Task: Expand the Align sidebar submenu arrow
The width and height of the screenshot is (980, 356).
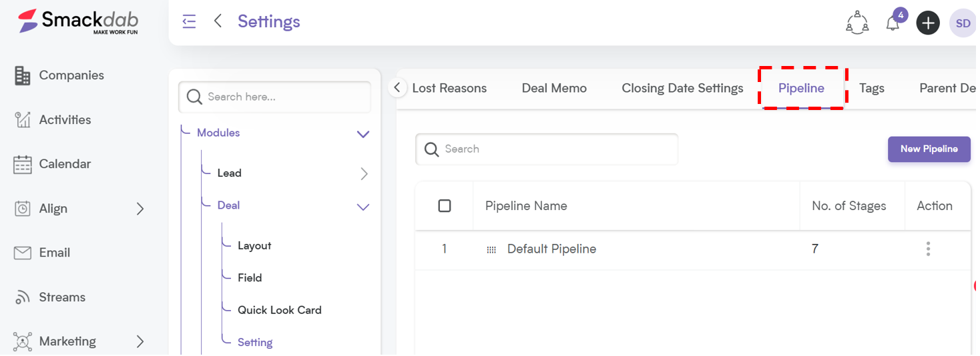Action: pyautogui.click(x=140, y=209)
